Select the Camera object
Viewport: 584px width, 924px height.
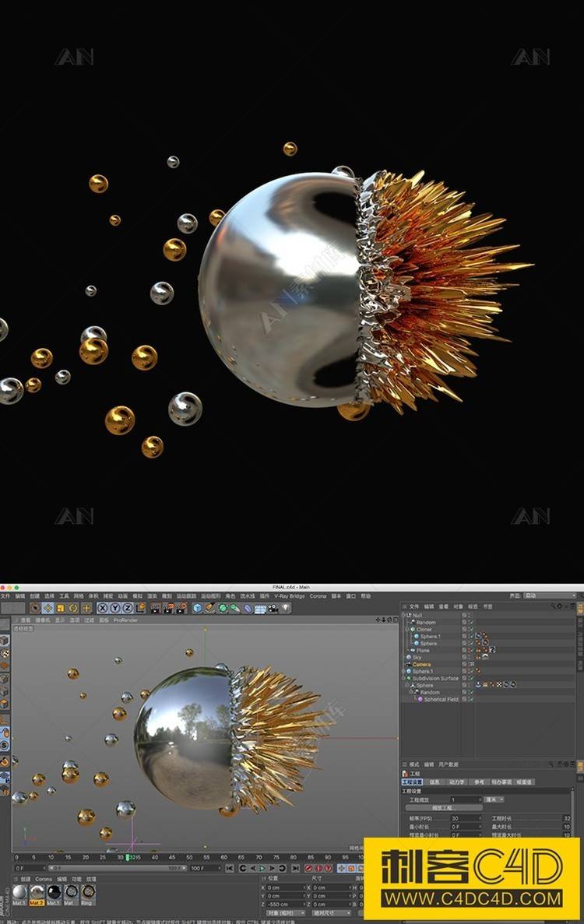[421, 664]
